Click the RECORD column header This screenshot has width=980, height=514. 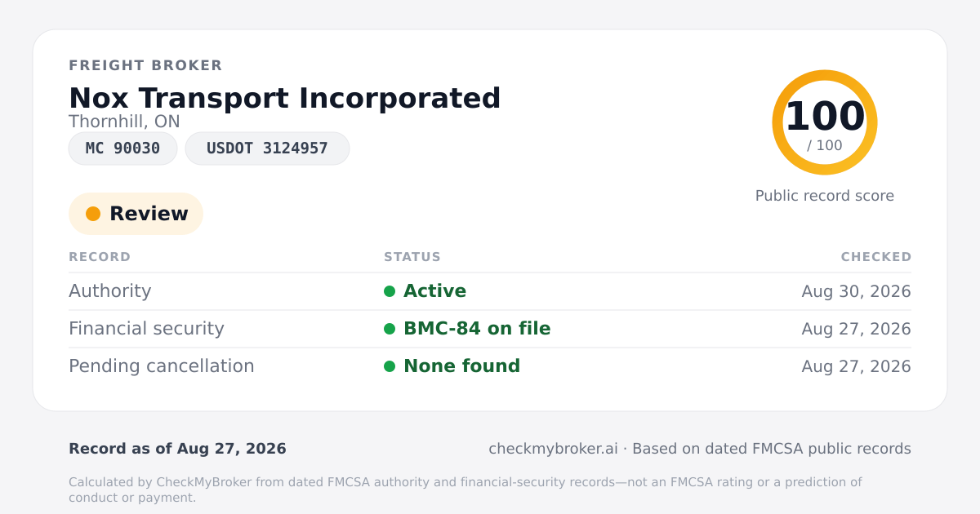pyautogui.click(x=100, y=257)
